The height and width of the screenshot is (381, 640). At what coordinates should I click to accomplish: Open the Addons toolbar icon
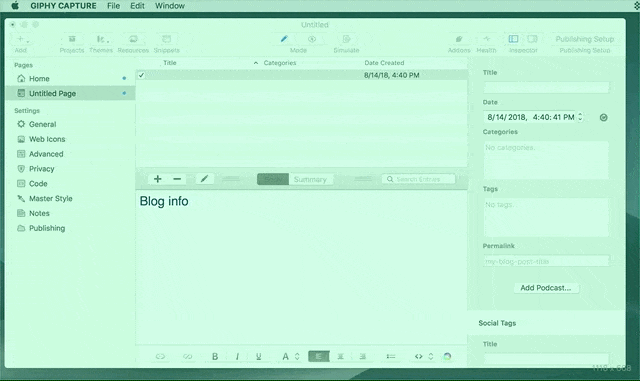coord(459,39)
